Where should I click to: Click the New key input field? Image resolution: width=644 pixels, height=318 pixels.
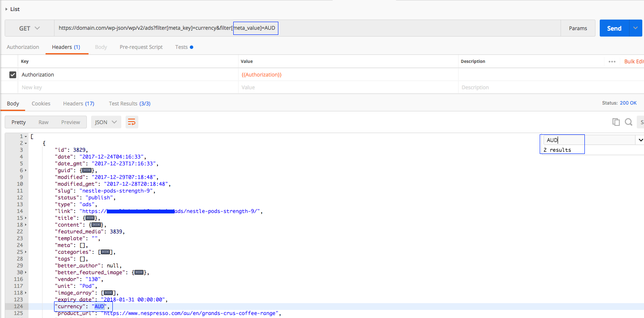(128, 88)
